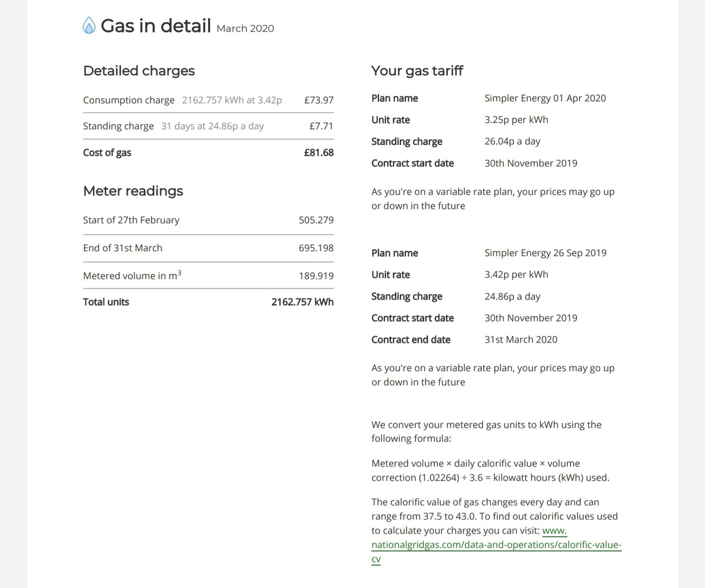Select the End of 31st March reading
The width and height of the screenshot is (705, 588).
click(x=208, y=248)
